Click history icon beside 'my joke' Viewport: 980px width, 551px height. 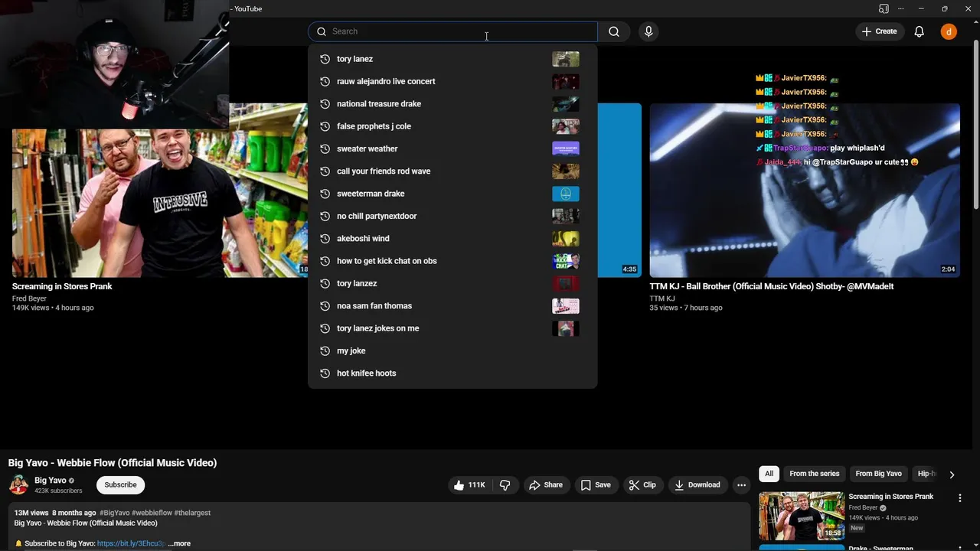pyautogui.click(x=325, y=350)
